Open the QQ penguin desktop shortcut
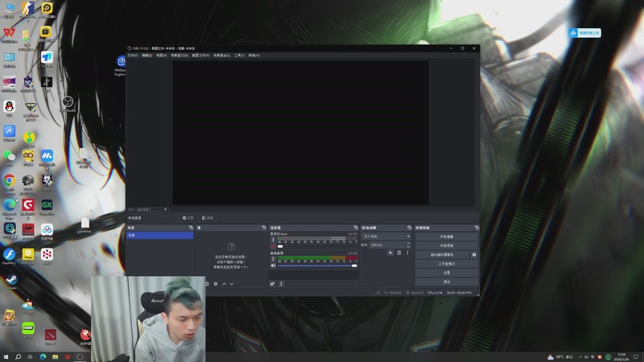This screenshot has height=362, width=644. pos(9,109)
